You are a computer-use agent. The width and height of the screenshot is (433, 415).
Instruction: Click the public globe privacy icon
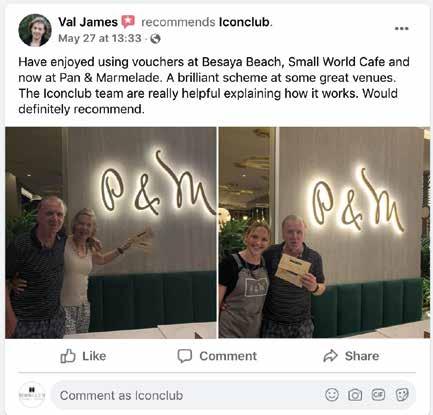pos(155,39)
